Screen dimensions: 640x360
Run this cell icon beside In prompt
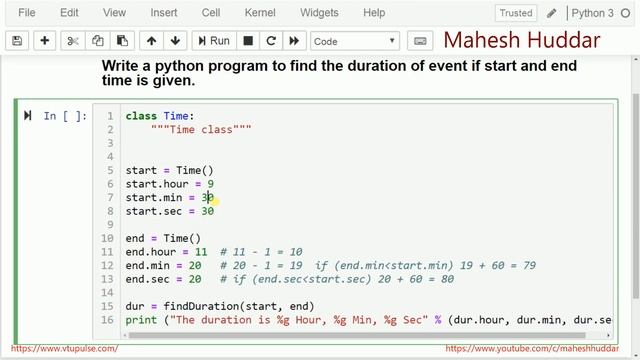coord(27,116)
